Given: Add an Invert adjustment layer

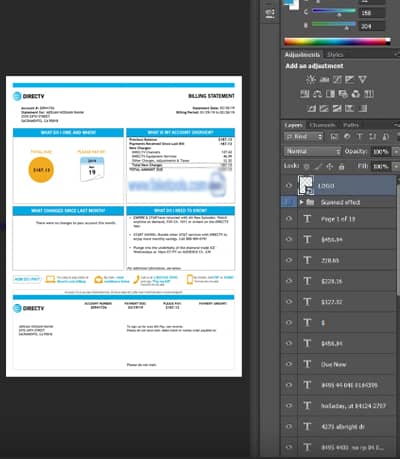Looking at the screenshot, I should [x=311, y=108].
